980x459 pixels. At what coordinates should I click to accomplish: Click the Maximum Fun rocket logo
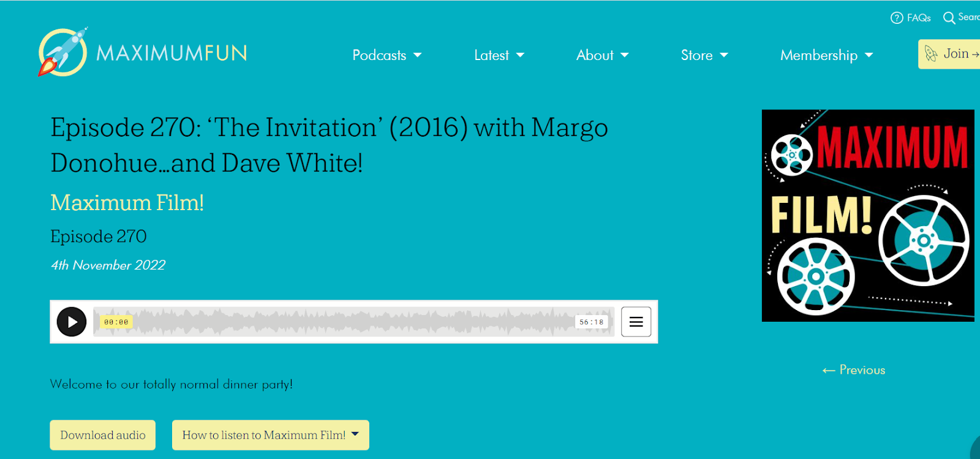[x=62, y=52]
